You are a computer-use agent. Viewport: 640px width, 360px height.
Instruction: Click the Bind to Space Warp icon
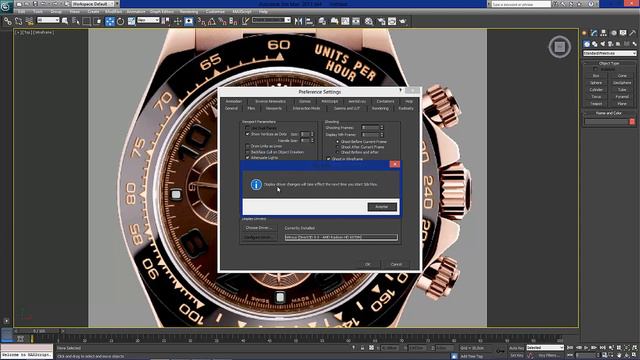(x=29, y=21)
